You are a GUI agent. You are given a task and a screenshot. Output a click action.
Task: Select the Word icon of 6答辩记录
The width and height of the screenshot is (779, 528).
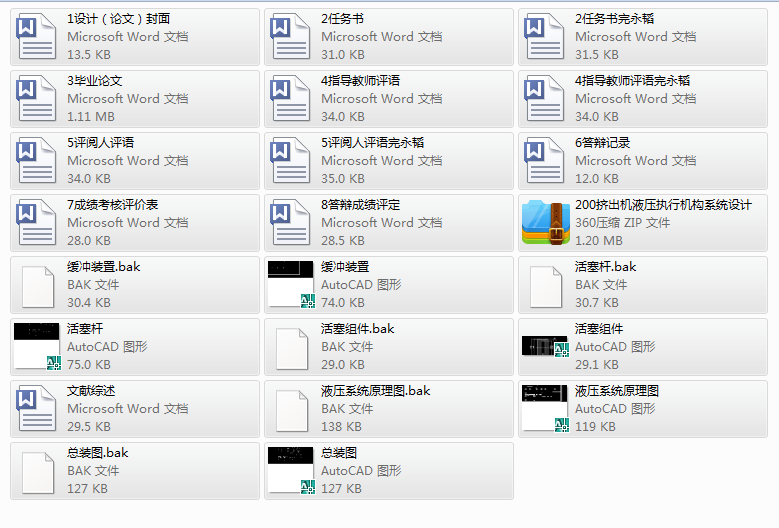(544, 161)
